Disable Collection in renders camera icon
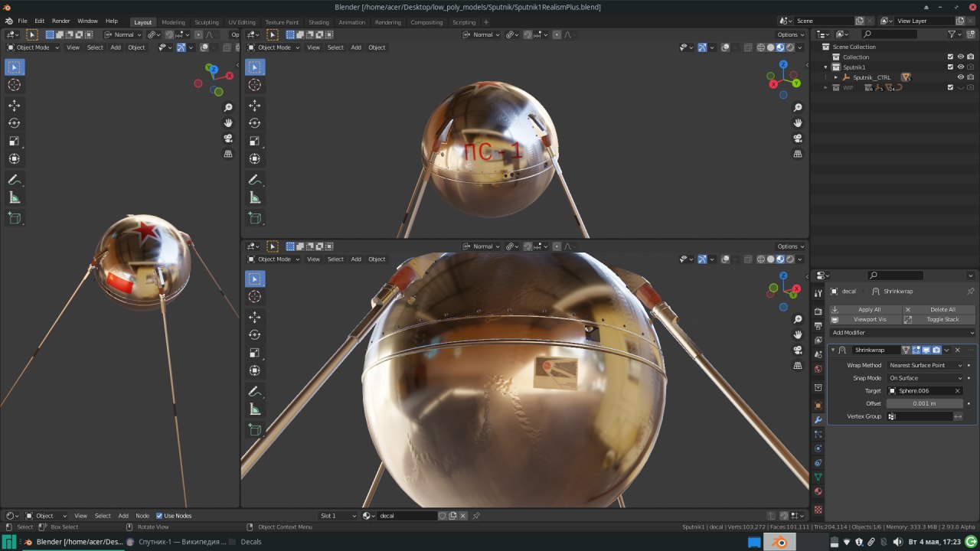 pyautogui.click(x=971, y=57)
